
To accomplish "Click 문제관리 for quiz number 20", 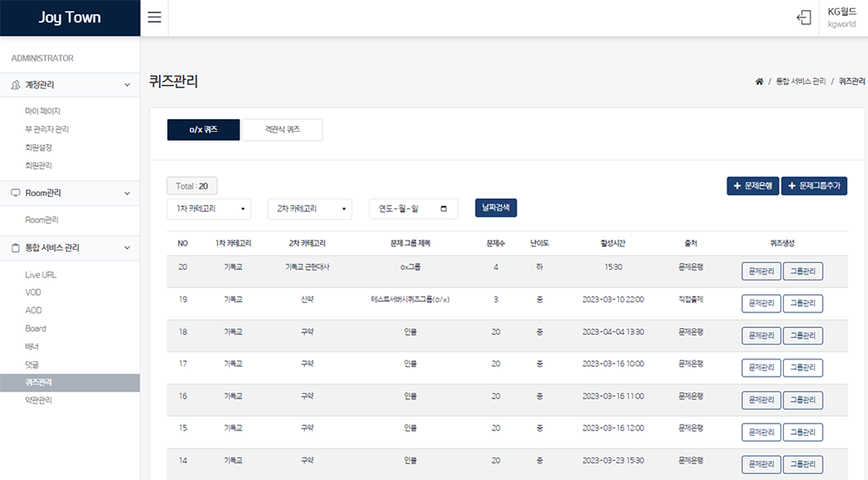I will (x=760, y=271).
